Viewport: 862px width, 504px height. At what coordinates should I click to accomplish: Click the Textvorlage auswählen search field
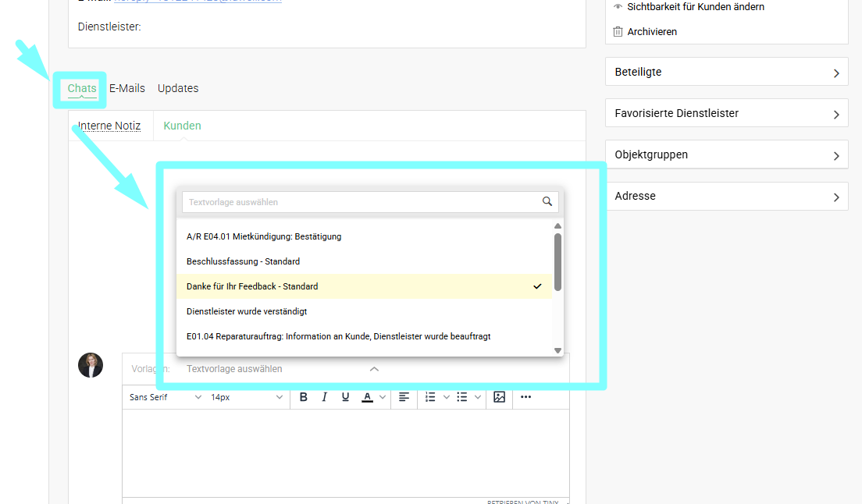tap(359, 202)
